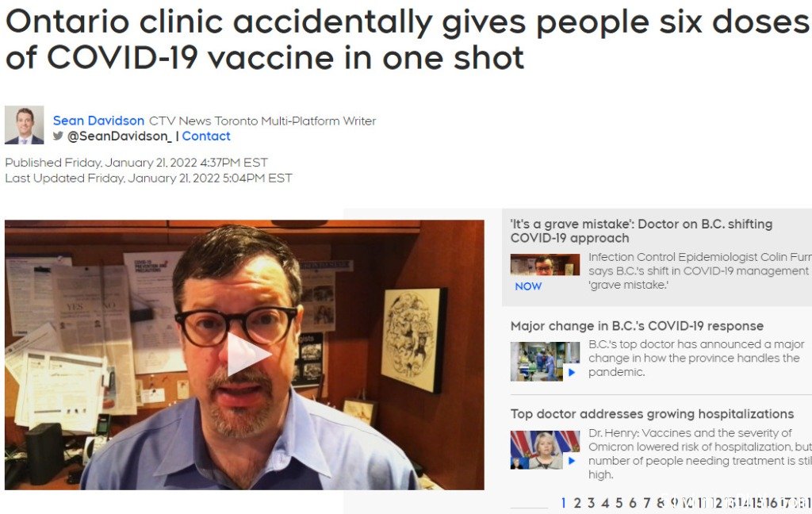Open 'It's a grave mistake' video thumbnail

click(545, 264)
